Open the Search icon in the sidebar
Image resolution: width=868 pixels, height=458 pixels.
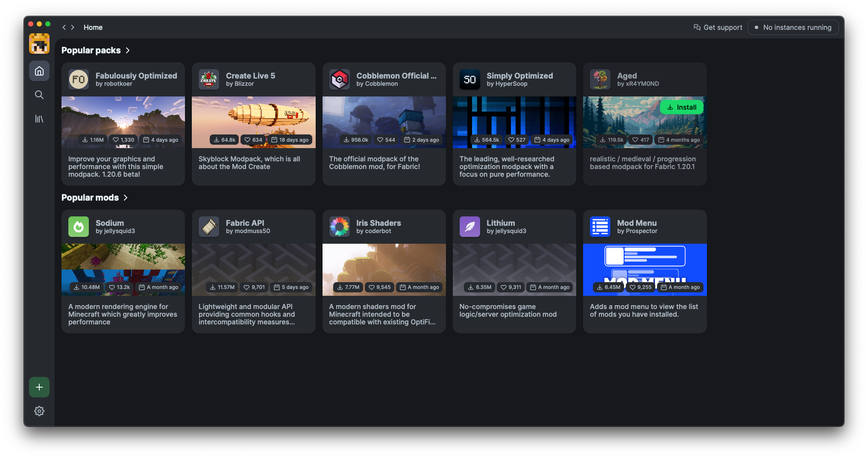[39, 95]
